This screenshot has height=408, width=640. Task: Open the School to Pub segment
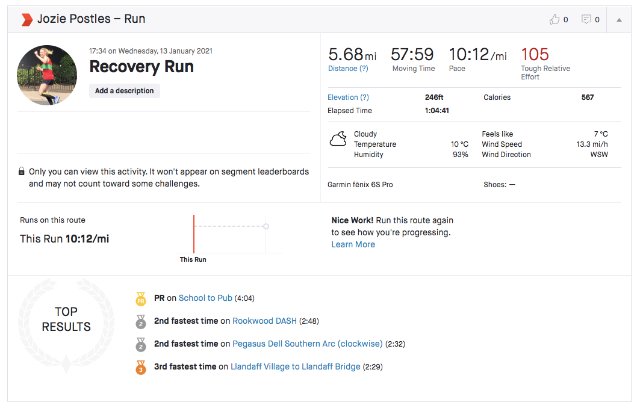(205, 298)
